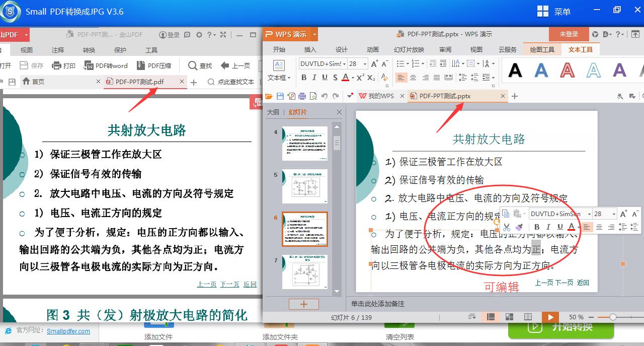Toggle Bold formatting in the Text Tools ribbon

coord(304,77)
